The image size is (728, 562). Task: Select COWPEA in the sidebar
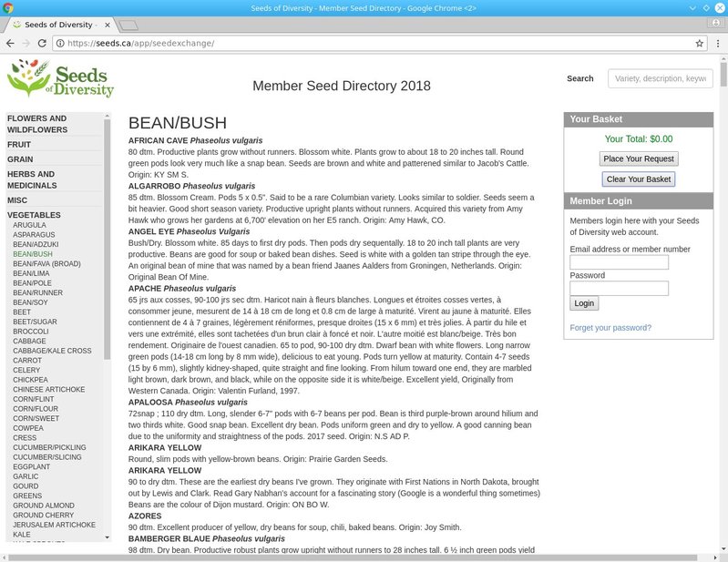coord(28,428)
